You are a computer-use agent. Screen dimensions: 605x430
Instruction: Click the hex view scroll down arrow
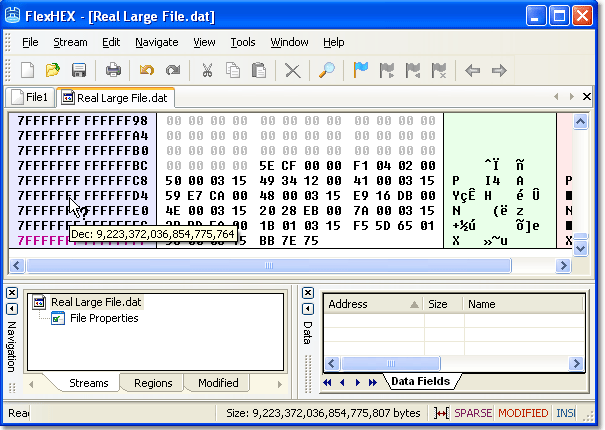[580, 248]
